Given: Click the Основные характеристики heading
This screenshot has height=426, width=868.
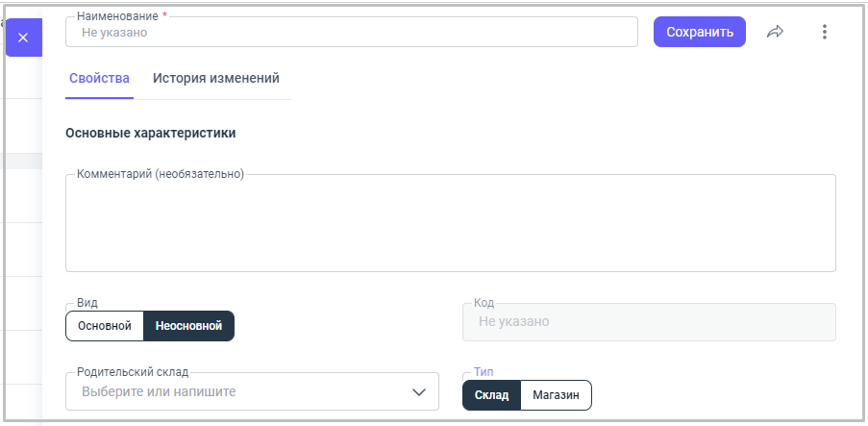Looking at the screenshot, I should tap(151, 133).
